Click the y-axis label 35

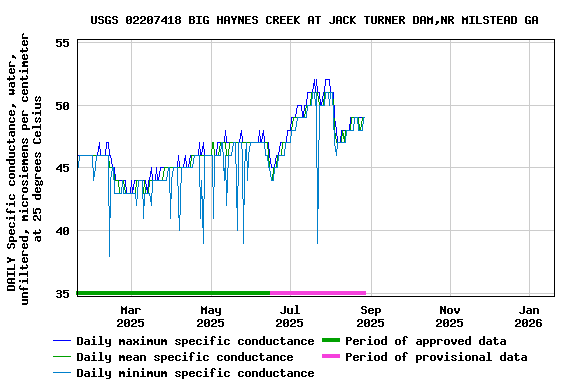pos(62,294)
